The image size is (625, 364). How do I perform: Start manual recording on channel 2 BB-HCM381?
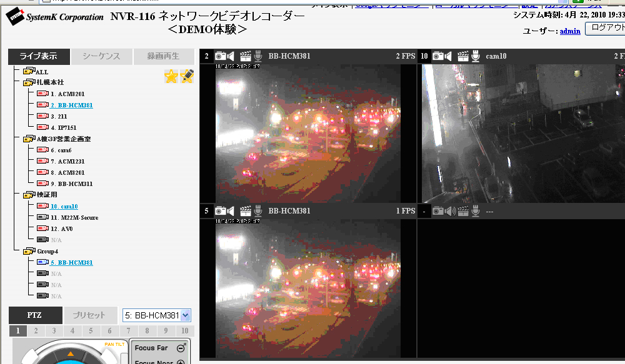(246, 56)
